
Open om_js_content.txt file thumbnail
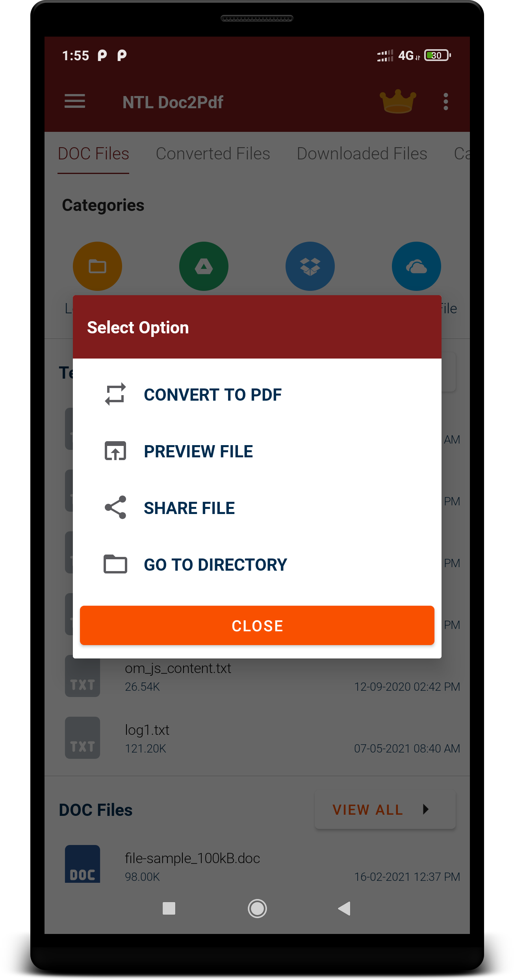82,677
